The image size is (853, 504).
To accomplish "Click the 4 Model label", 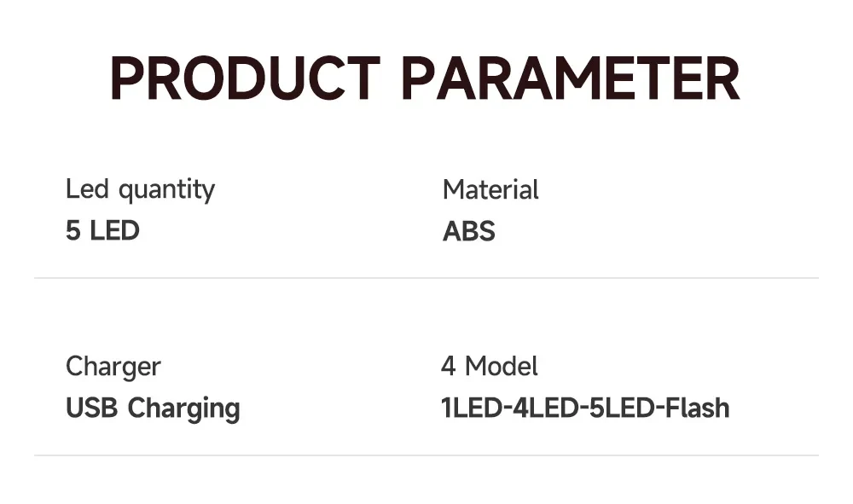I will click(x=490, y=366).
